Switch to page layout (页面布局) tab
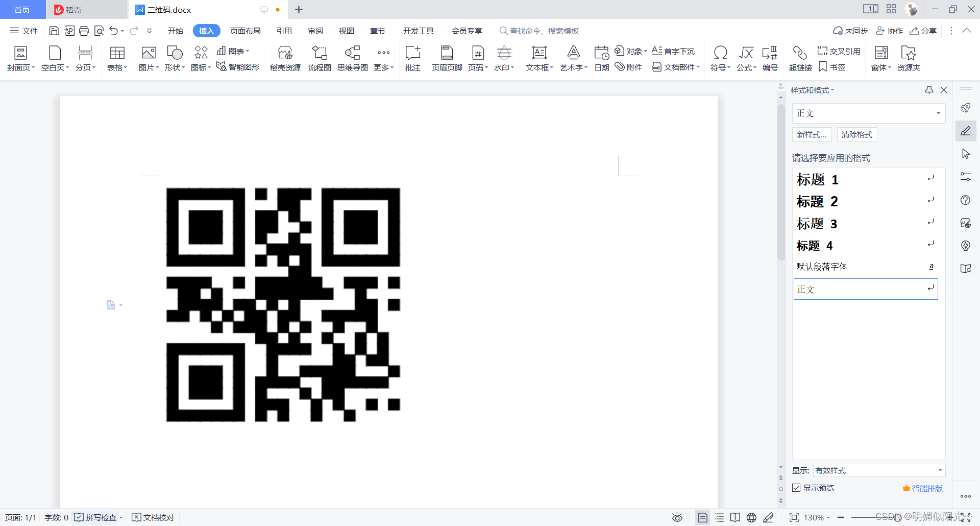 (245, 31)
